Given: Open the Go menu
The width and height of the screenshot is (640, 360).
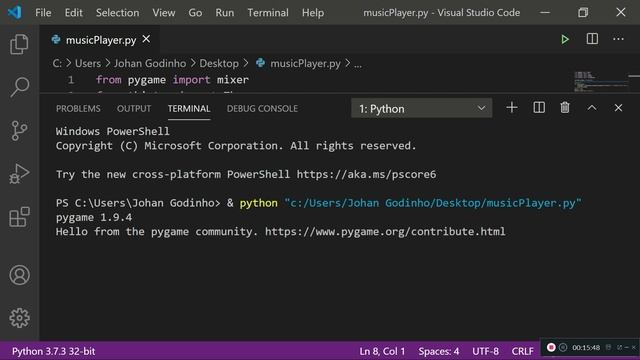Looking at the screenshot, I should [195, 13].
